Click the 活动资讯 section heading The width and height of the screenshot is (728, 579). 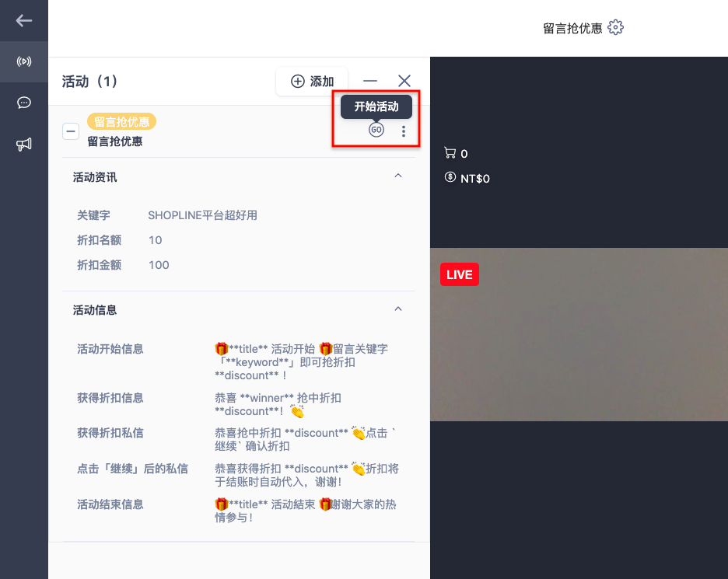[x=95, y=177]
